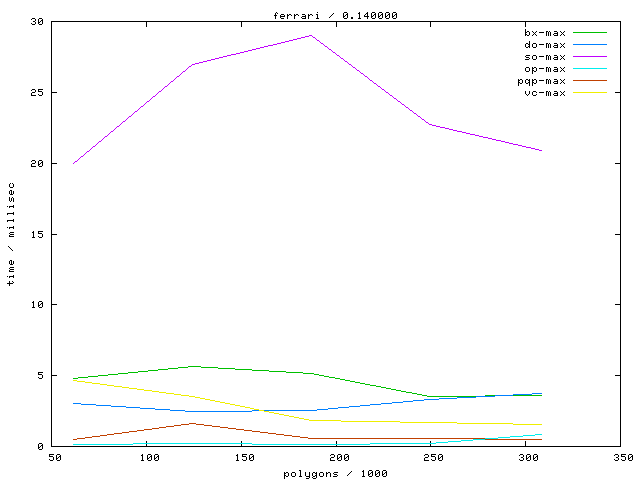640x480 pixels.
Task: Click the yellow vc-max legend line sample
Action: 590,93
